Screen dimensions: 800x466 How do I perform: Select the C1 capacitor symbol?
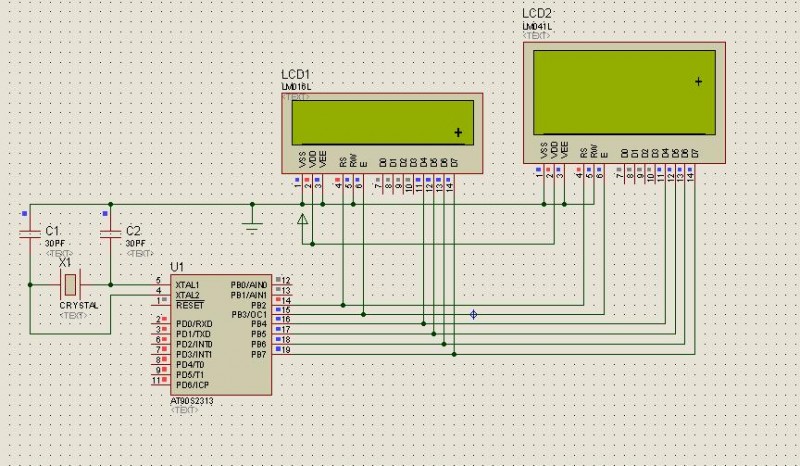29,235
